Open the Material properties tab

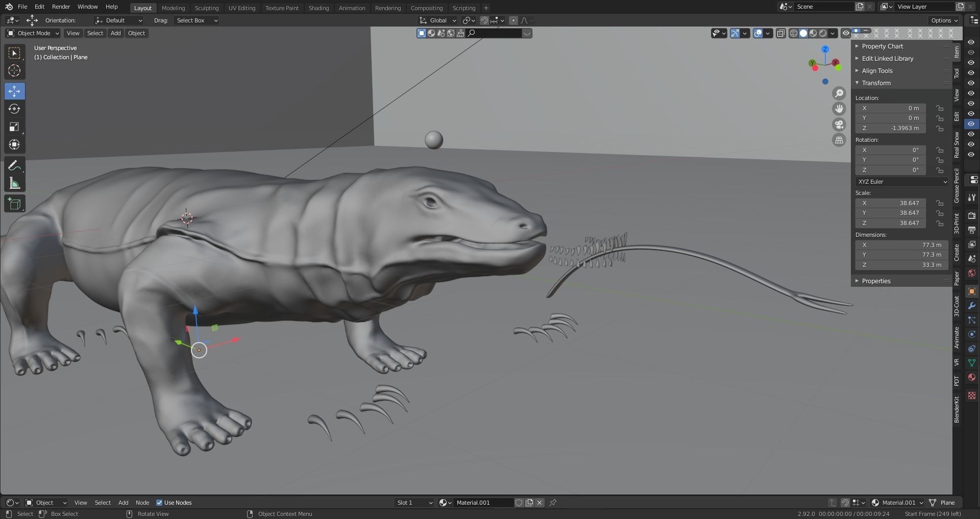pyautogui.click(x=972, y=377)
